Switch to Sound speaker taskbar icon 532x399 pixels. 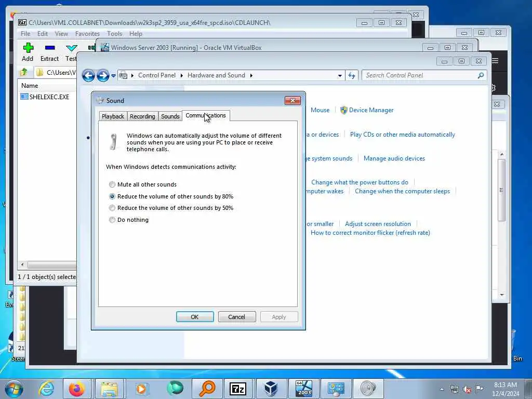[368, 389]
